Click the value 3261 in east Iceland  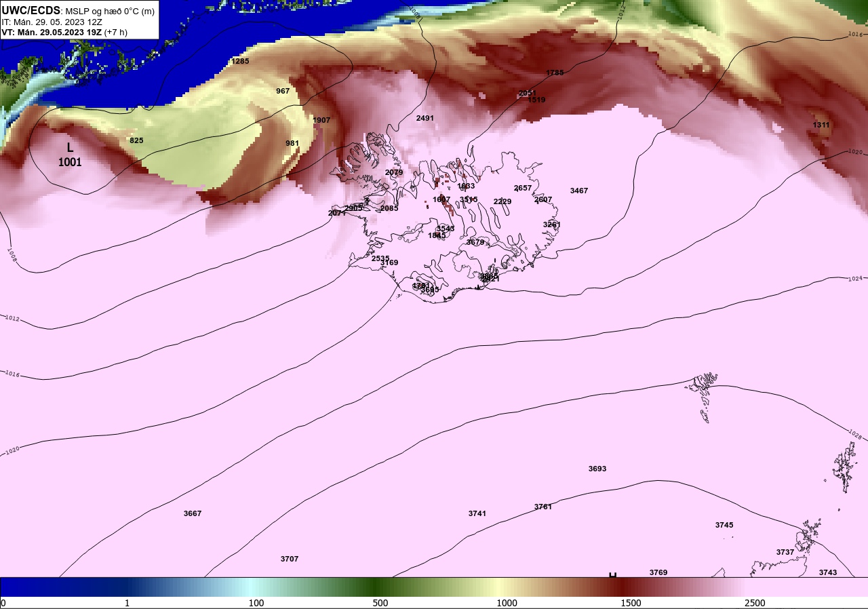552,224
